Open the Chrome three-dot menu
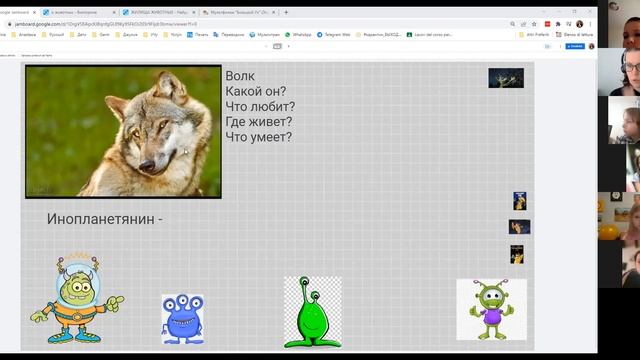This screenshot has height=360, width=640. pos(590,24)
